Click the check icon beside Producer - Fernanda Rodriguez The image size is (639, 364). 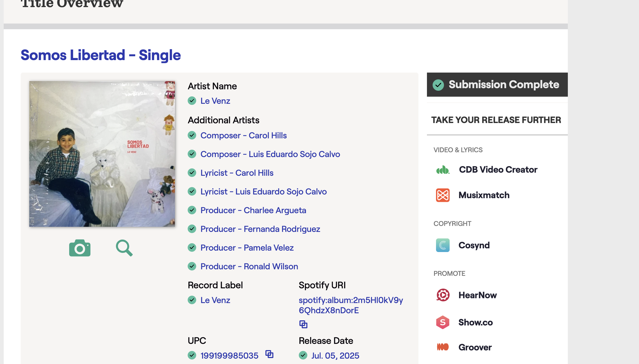click(192, 229)
